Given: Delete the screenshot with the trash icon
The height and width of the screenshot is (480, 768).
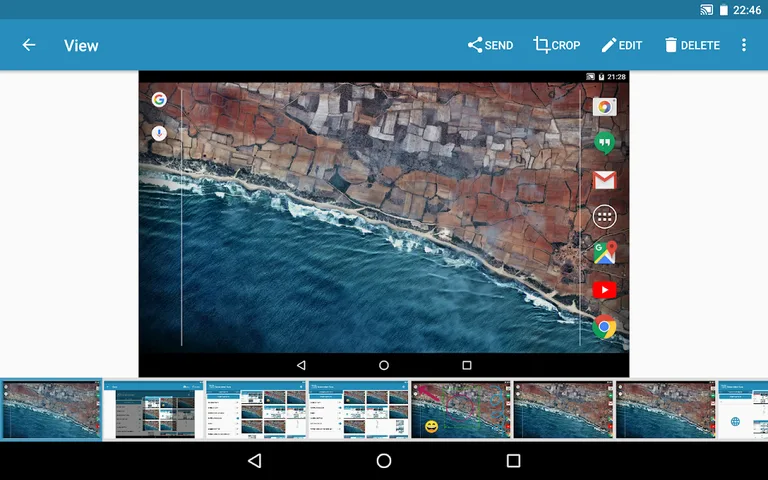Looking at the screenshot, I should click(691, 45).
